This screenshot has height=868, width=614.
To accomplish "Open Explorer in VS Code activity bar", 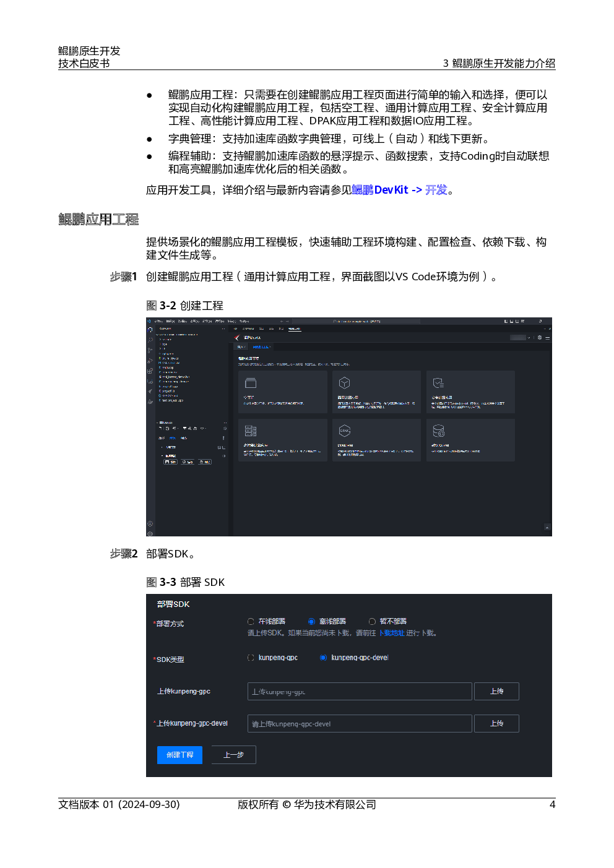I will point(150,330).
